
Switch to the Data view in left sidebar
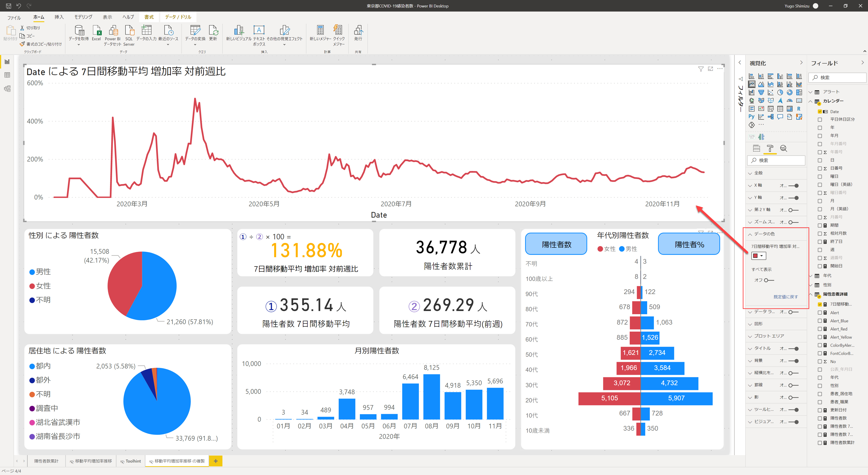pyautogui.click(x=7, y=75)
